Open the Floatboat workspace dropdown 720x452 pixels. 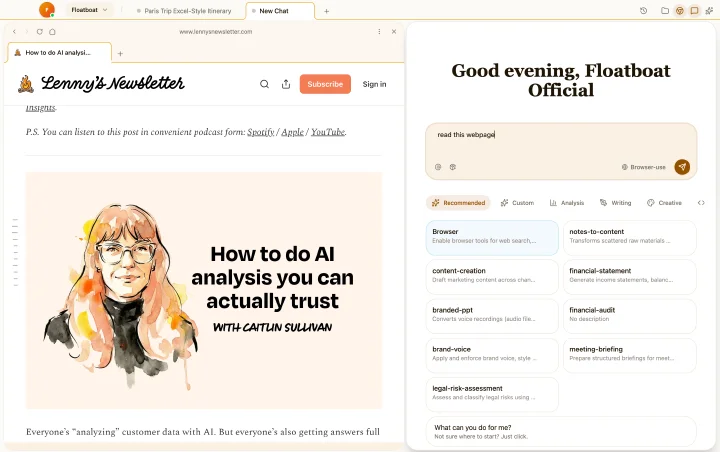[89, 10]
